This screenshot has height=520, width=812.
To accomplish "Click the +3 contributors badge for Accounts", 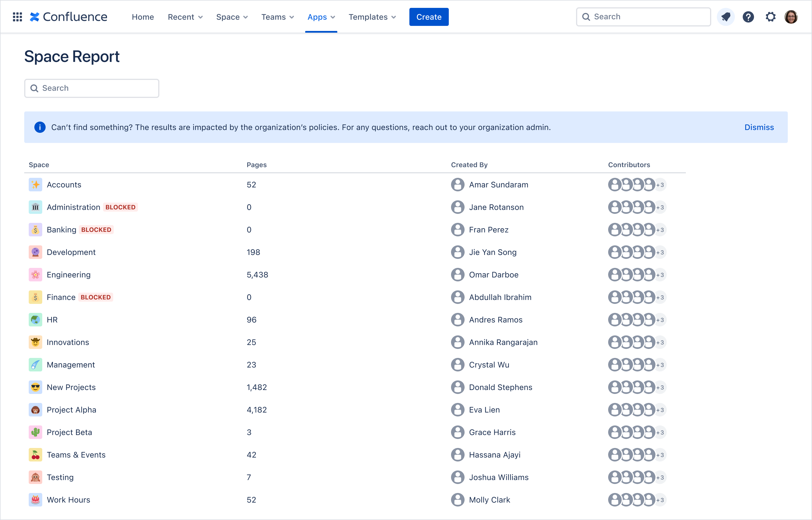I will (x=660, y=185).
